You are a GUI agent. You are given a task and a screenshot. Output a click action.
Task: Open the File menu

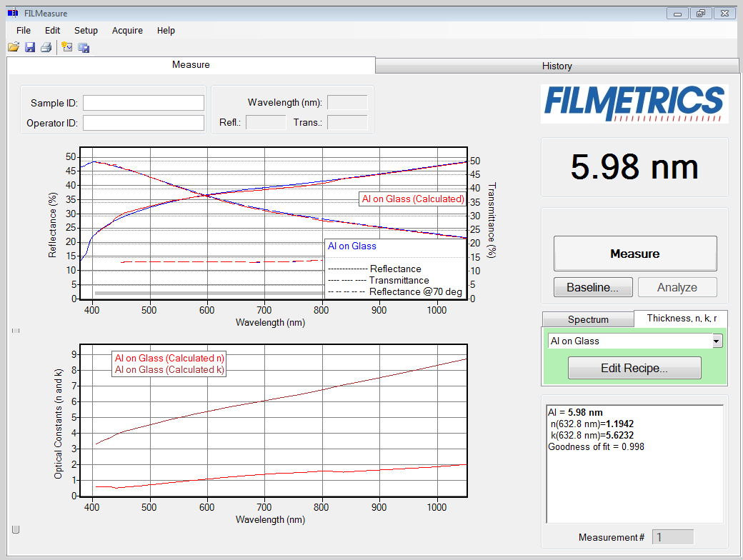click(23, 30)
